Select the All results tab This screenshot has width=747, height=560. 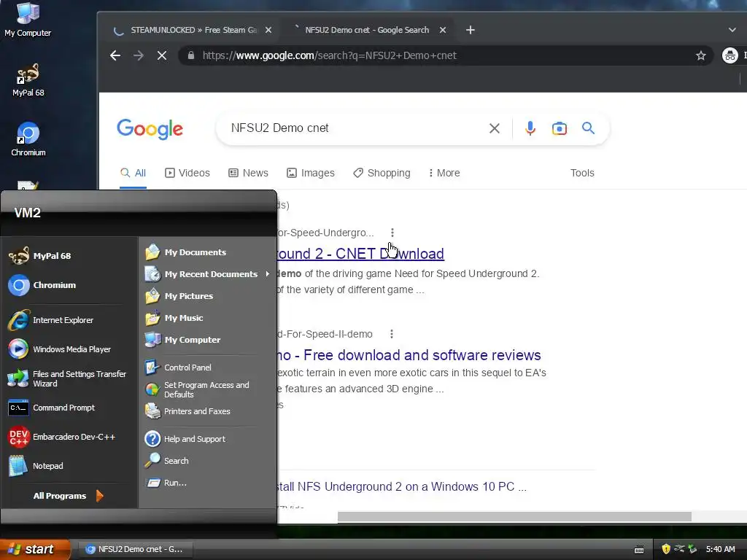coord(133,173)
